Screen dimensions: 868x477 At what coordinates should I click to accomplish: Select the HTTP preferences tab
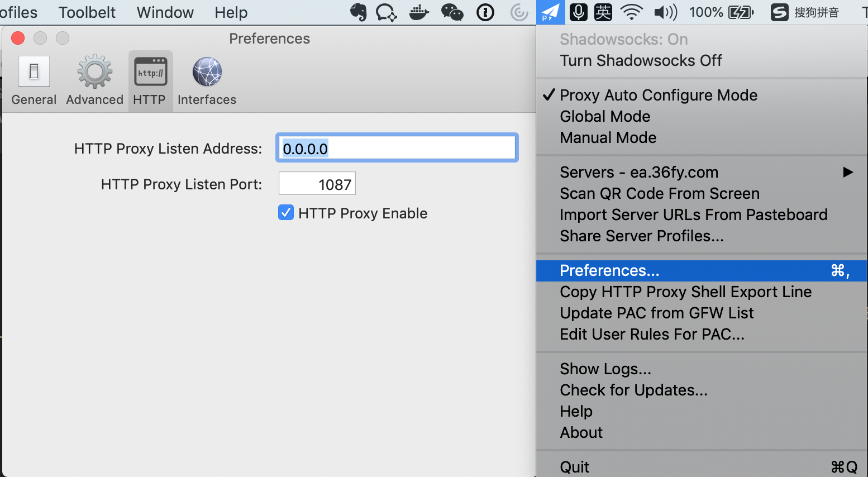click(150, 81)
